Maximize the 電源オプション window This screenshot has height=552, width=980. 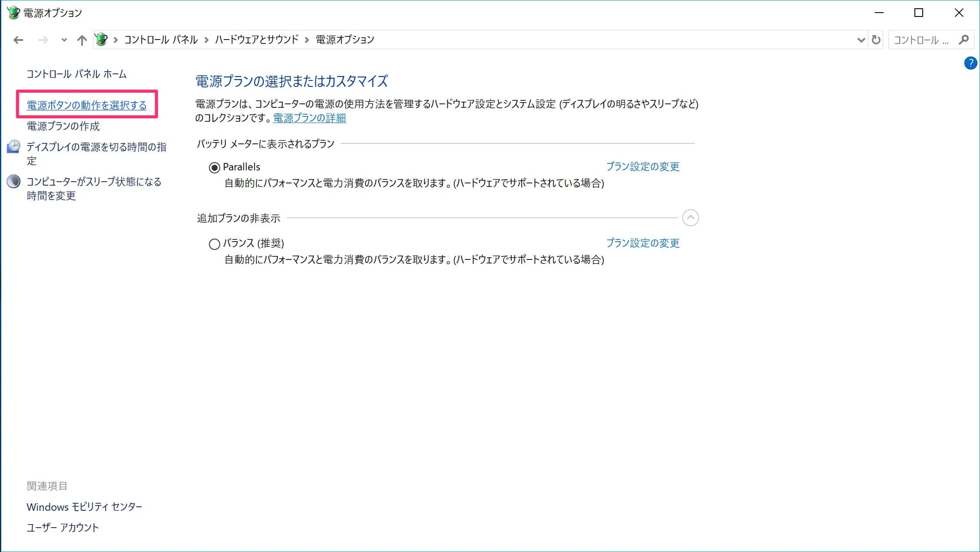click(919, 13)
